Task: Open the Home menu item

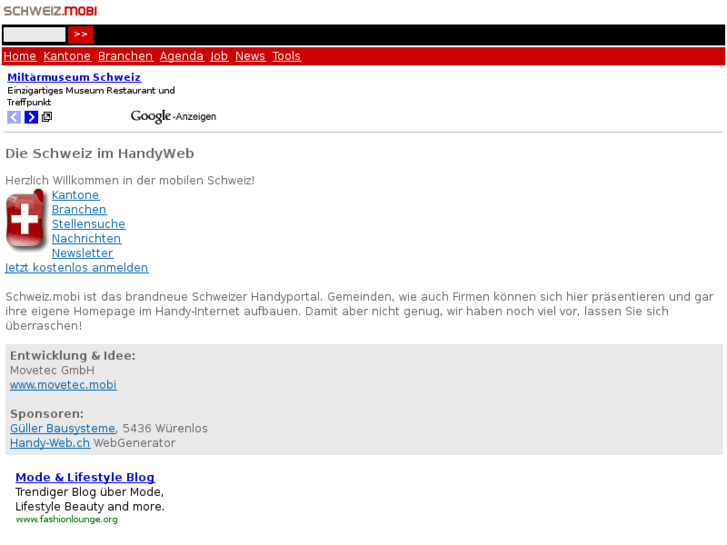Action: (x=19, y=56)
